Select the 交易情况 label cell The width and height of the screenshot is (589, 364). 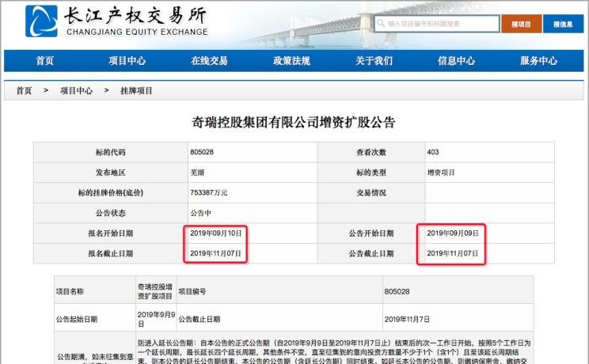pyautogui.click(x=371, y=193)
